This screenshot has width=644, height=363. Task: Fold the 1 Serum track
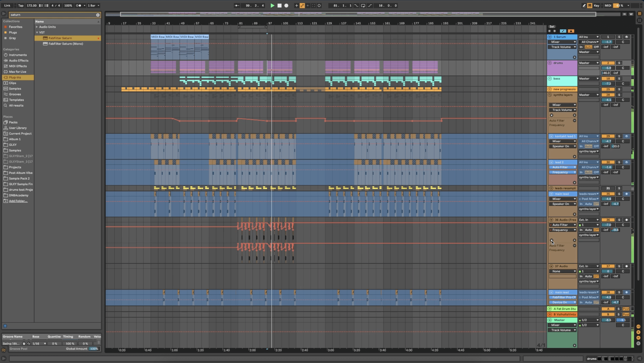pos(550,37)
